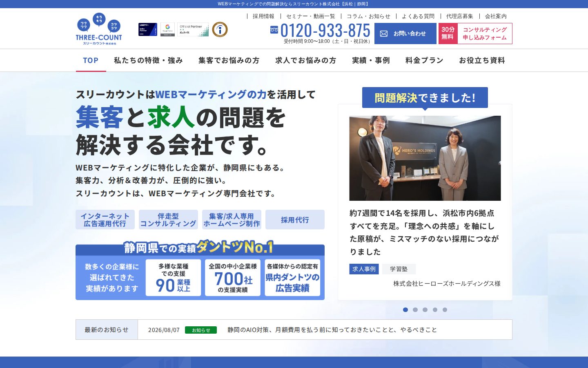The height and width of the screenshot is (368, 588).
Task: Click インターネット広告運用代行 button
Action: pos(105,220)
